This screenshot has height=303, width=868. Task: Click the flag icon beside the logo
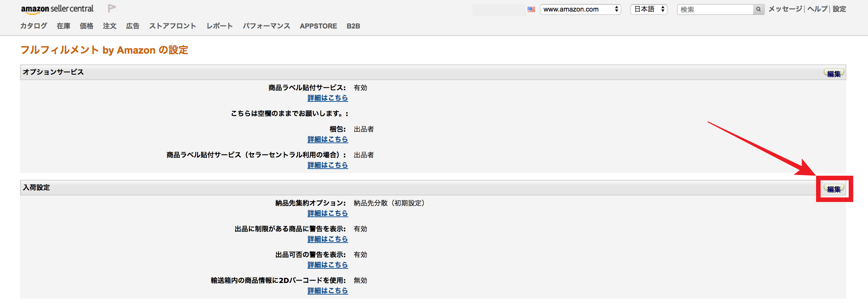(112, 8)
